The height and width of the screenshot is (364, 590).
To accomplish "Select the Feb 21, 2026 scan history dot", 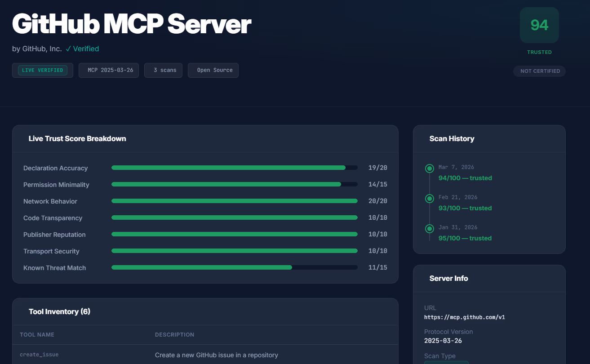I will pos(430,199).
